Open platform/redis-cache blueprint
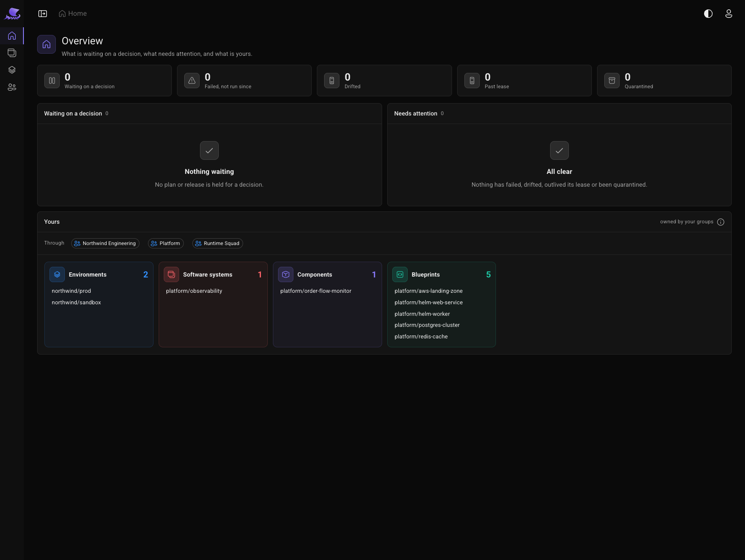745x560 pixels. pyautogui.click(x=421, y=337)
